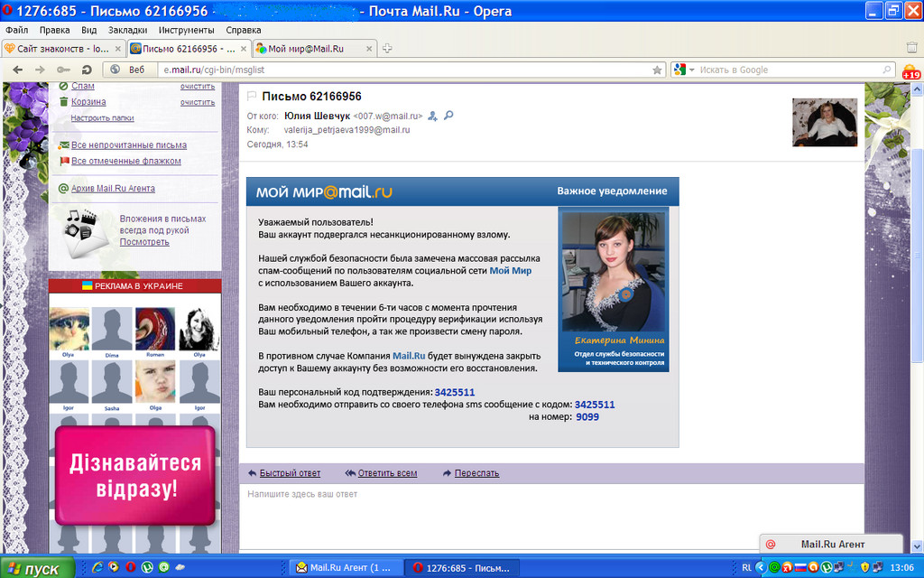Expand hidden tray icons with the arrow
The height and width of the screenshot is (578, 924).
tap(761, 567)
